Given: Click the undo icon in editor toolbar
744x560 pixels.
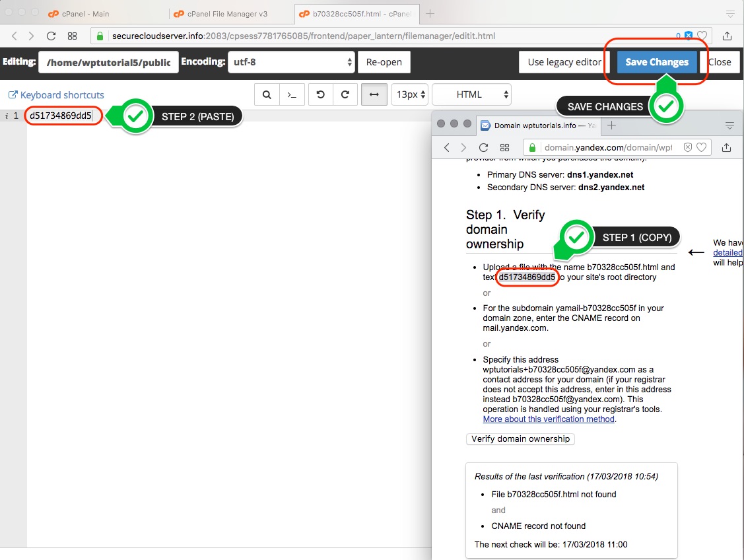Looking at the screenshot, I should click(321, 94).
